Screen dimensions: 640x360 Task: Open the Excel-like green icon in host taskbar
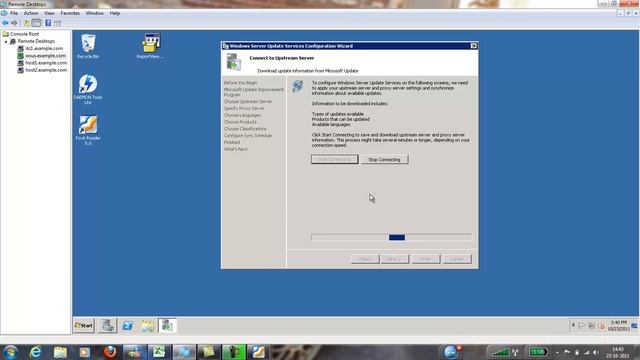point(159,352)
